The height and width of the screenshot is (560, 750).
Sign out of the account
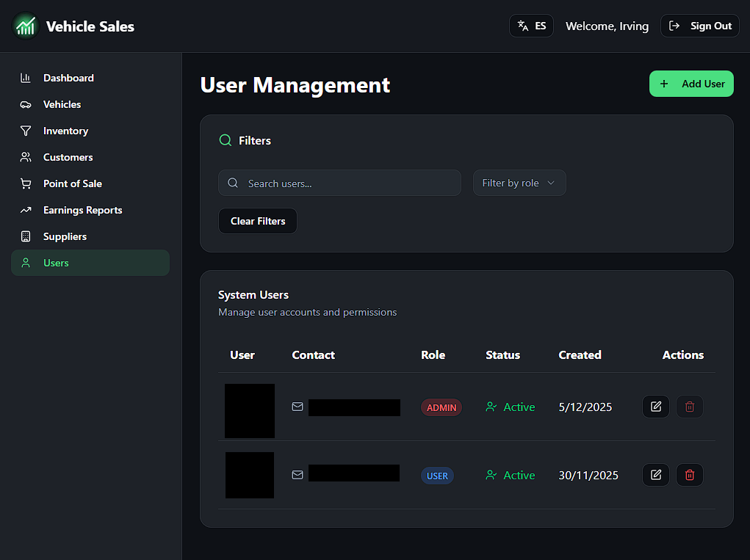point(700,26)
